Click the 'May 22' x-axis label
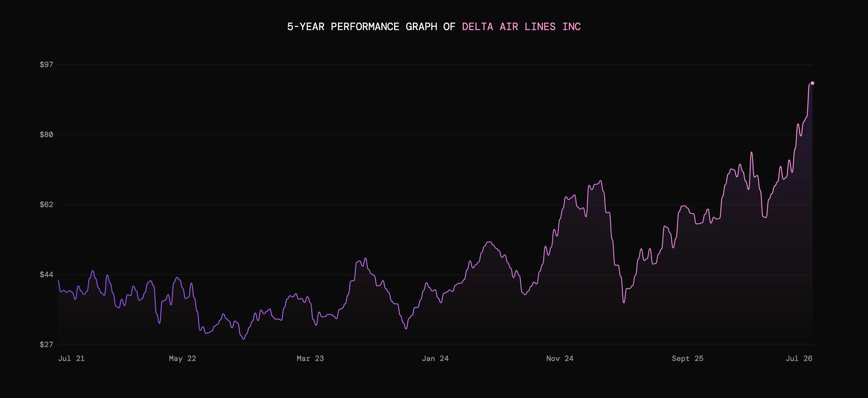The image size is (868, 398). click(x=182, y=358)
